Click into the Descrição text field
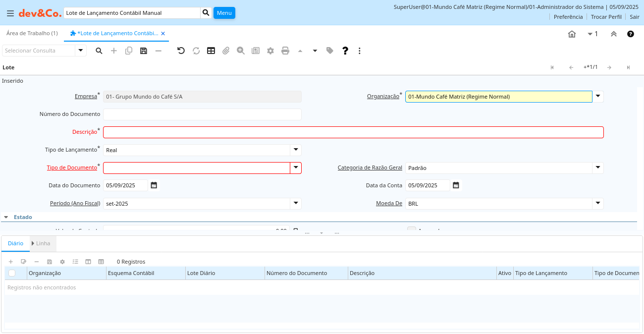The width and height of the screenshot is (644, 334). tap(353, 132)
